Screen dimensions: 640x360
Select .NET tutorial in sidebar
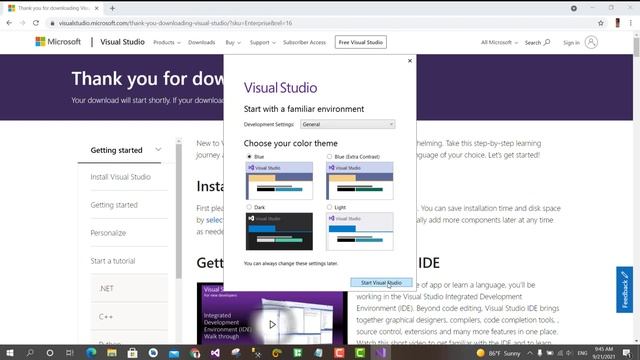click(106, 289)
